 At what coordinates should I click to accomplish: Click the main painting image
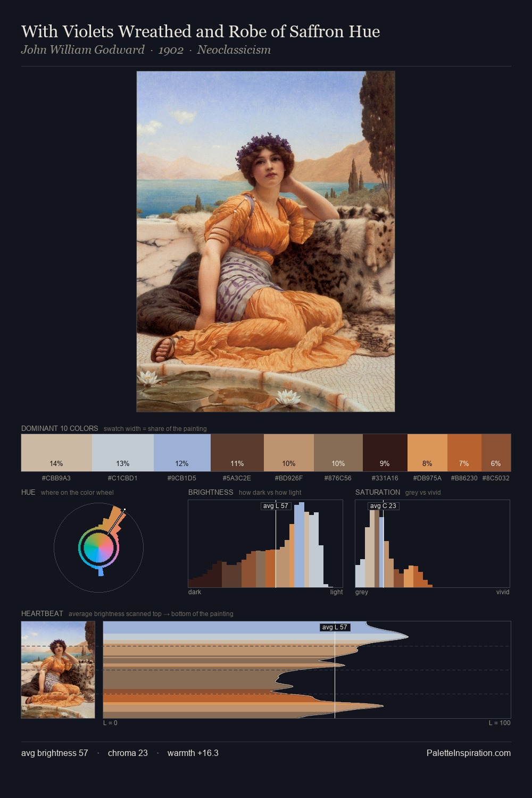coord(265,242)
